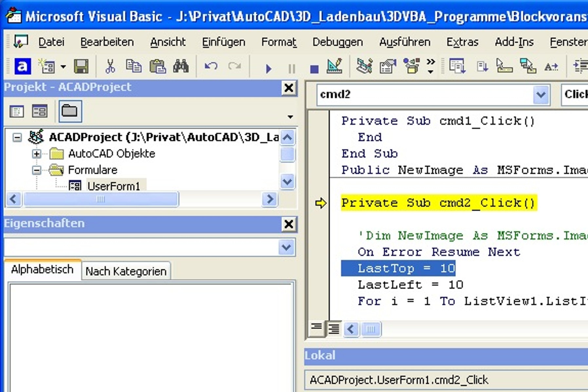Open the cmd2 object dropdown
Viewport: 588px width, 392px height.
point(541,95)
